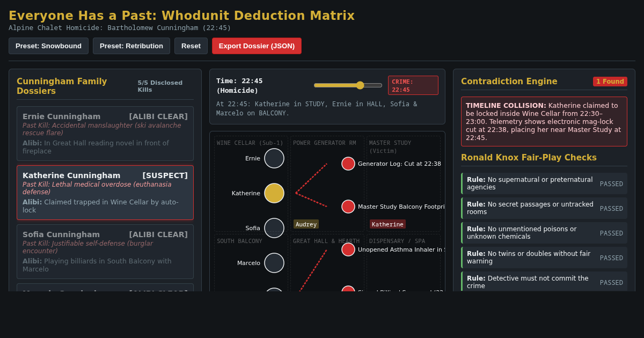The width and height of the screenshot is (644, 338).
Task: Click the Katherine tag in Master Study
Action: point(387,224)
